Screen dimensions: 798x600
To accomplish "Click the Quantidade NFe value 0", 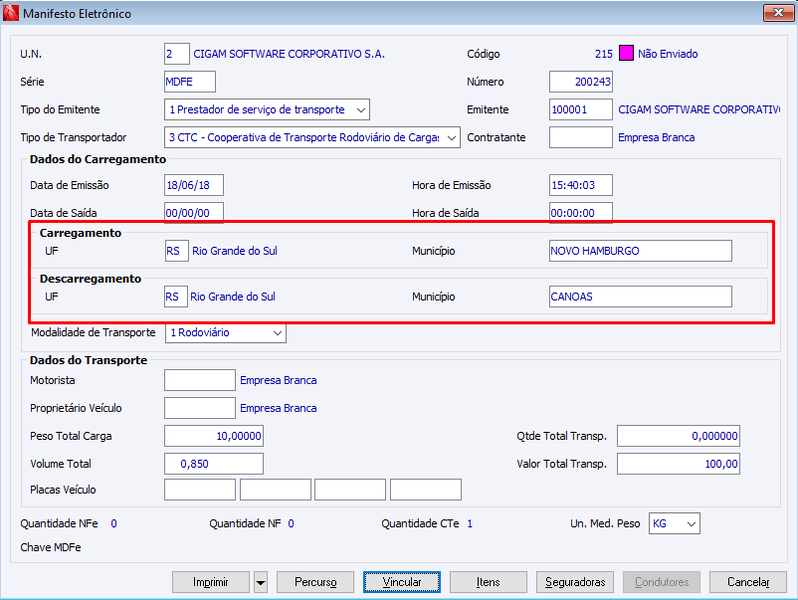I will click(113, 524).
